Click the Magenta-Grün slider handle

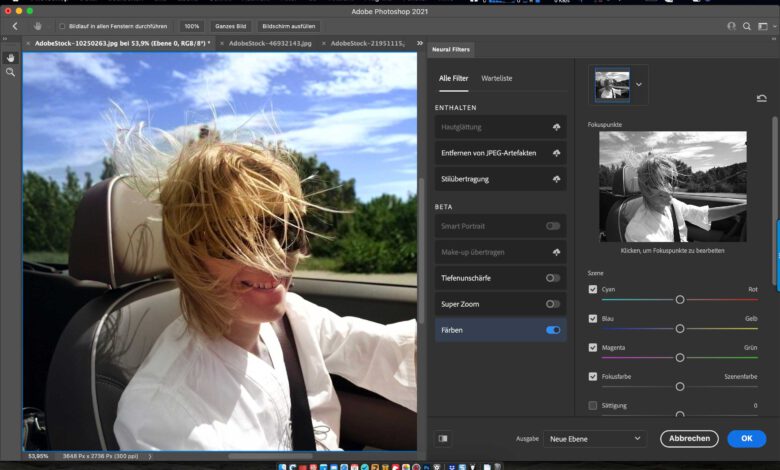680,357
